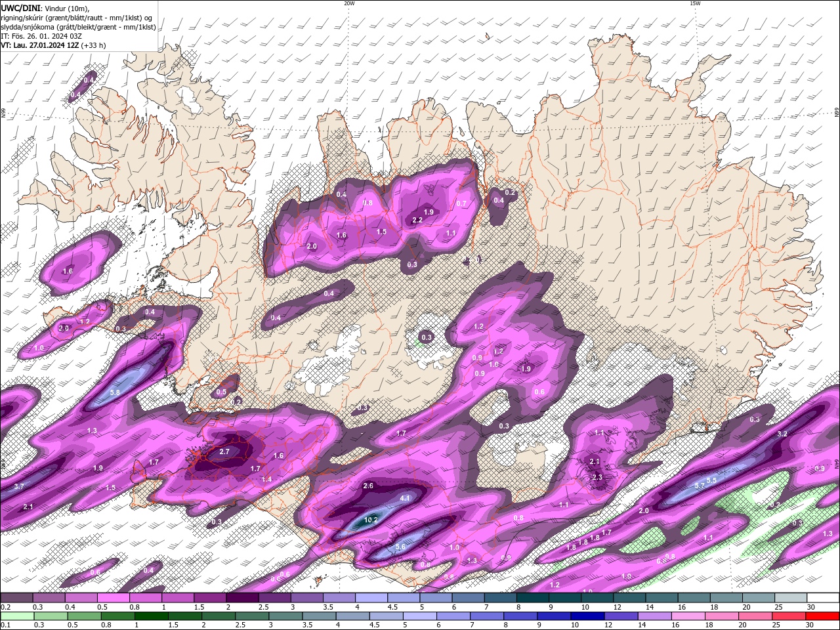Pick the magenta 1.5 swatch, upper scale
Screen dimensions: 840x630
point(210,598)
